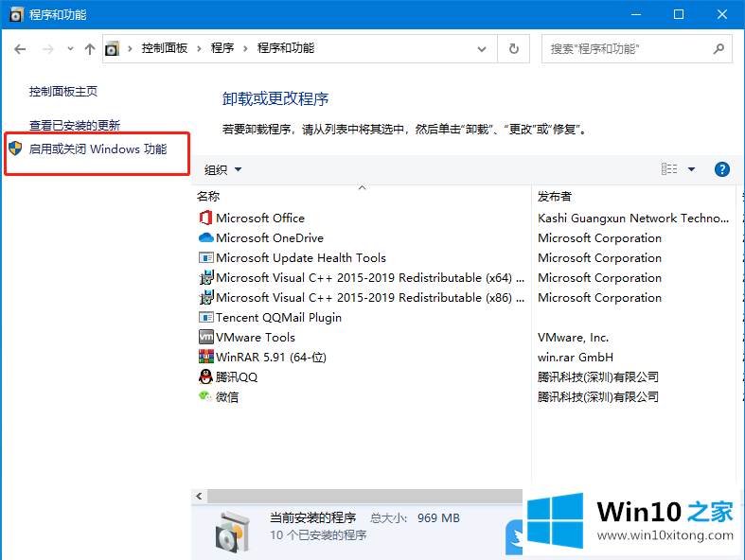Viewport: 745px width, 560px height.
Task: Select WinRAR 5.91 (64-位)
Action: coord(271,358)
